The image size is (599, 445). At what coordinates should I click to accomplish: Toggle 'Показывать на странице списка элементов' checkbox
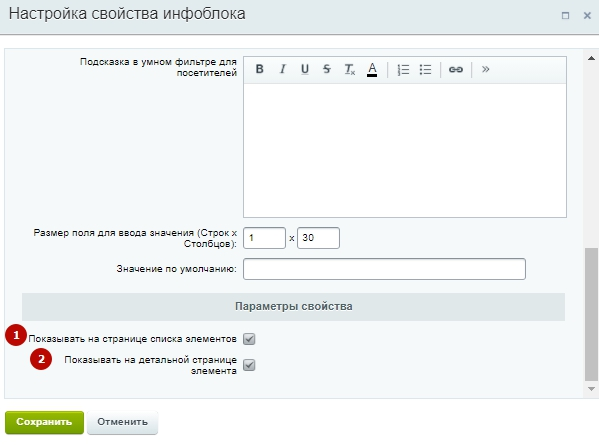(249, 339)
